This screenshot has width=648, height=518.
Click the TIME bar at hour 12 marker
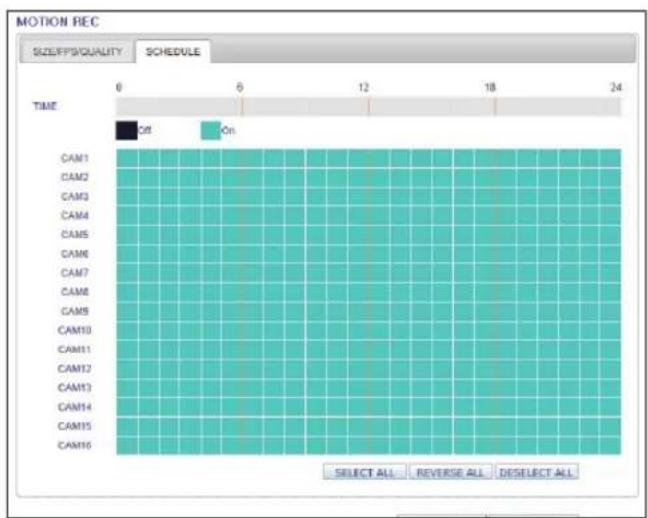(368, 107)
